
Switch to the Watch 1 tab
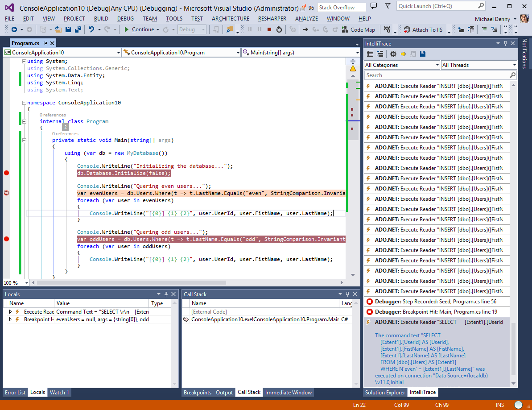pos(59,392)
